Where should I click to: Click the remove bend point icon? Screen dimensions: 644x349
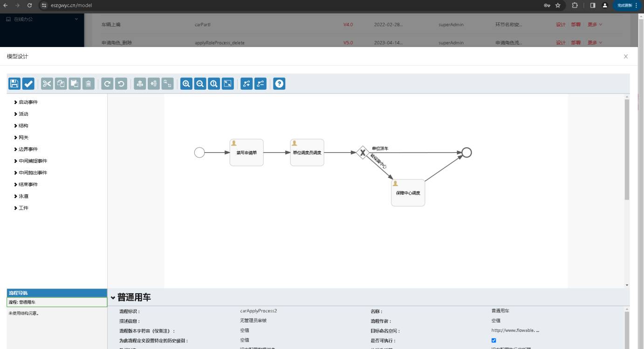[x=260, y=84]
